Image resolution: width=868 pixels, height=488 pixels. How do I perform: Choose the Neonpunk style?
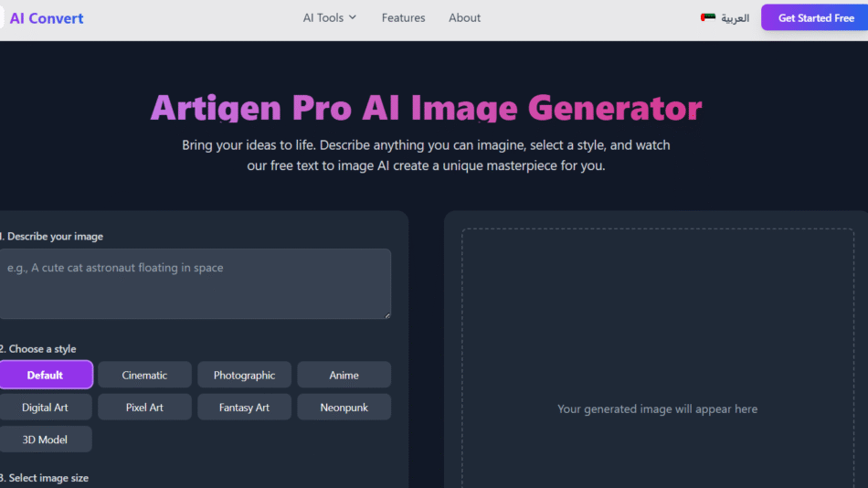pos(344,407)
